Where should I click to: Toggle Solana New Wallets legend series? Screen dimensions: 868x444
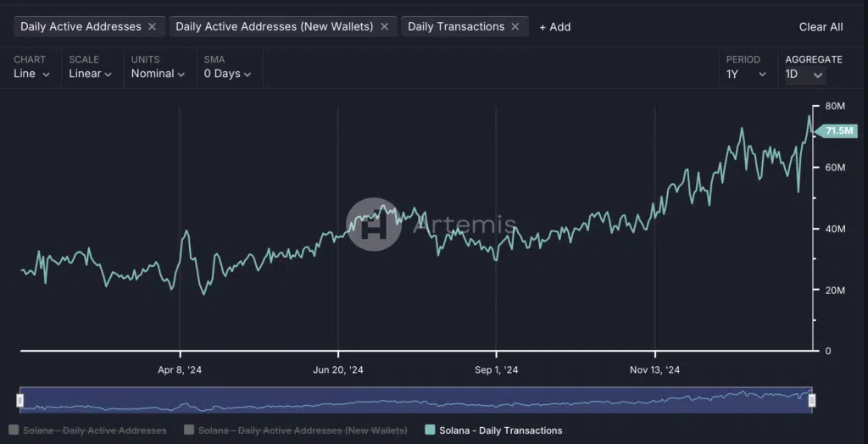(x=295, y=430)
